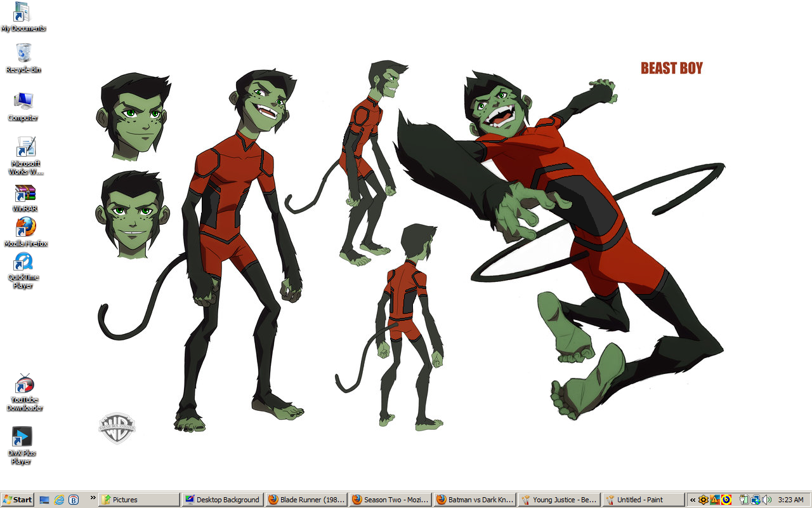Click the network connection tray icon
This screenshot has width=812, height=508.
click(x=756, y=500)
